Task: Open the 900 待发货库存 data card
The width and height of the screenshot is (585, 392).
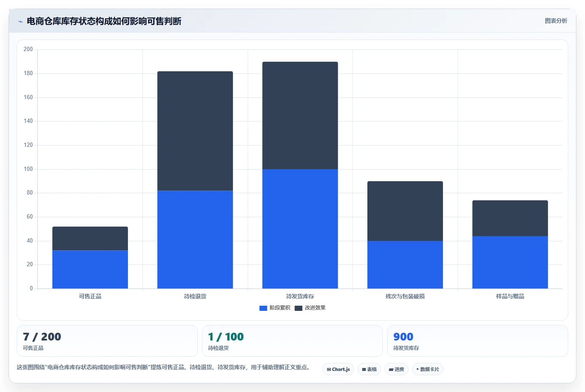Action: (x=478, y=341)
